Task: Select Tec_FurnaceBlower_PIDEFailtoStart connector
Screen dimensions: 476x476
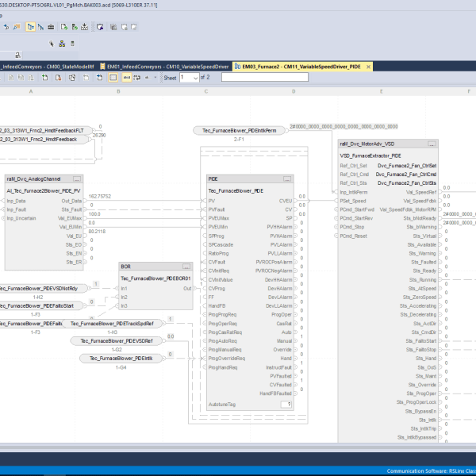Action: [41, 306]
